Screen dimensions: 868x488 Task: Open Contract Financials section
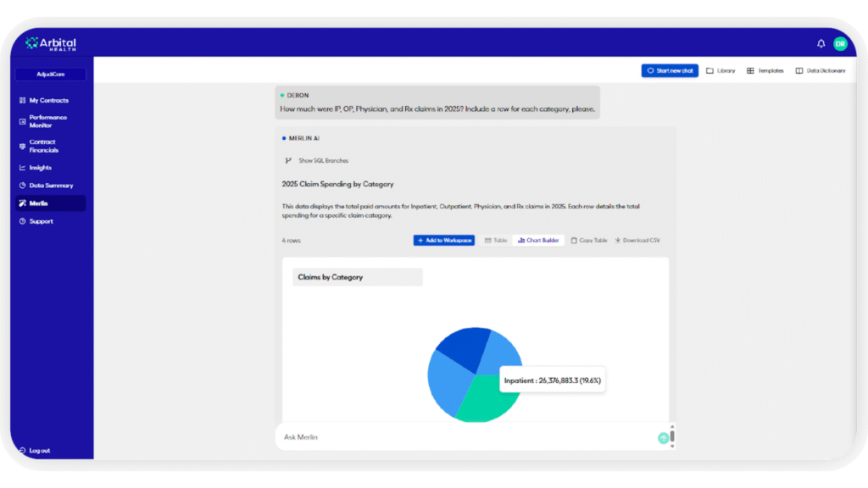(x=43, y=146)
